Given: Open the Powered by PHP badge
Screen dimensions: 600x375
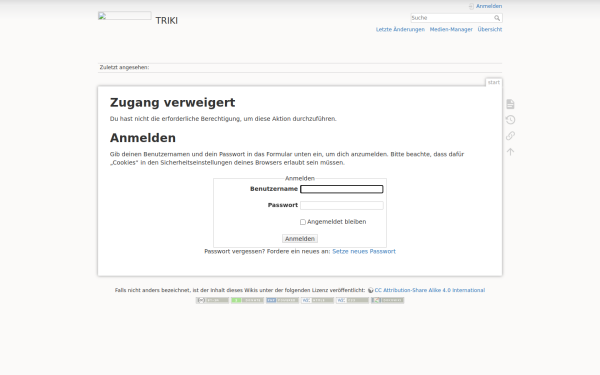Looking at the screenshot, I should 282,300.
